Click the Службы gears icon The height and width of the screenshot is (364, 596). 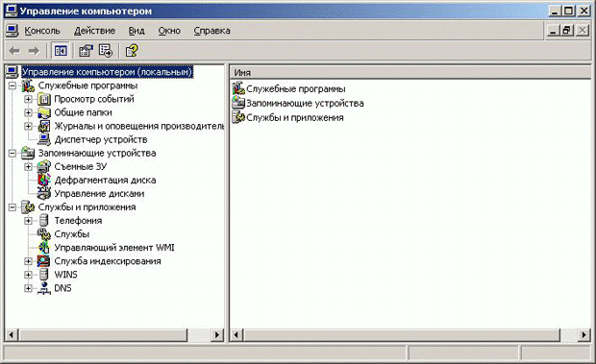44,234
